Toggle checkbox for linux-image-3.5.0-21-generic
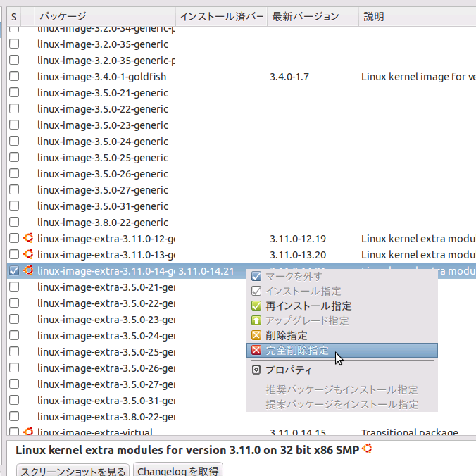Image resolution: width=476 pixels, height=476 pixels. point(14,92)
